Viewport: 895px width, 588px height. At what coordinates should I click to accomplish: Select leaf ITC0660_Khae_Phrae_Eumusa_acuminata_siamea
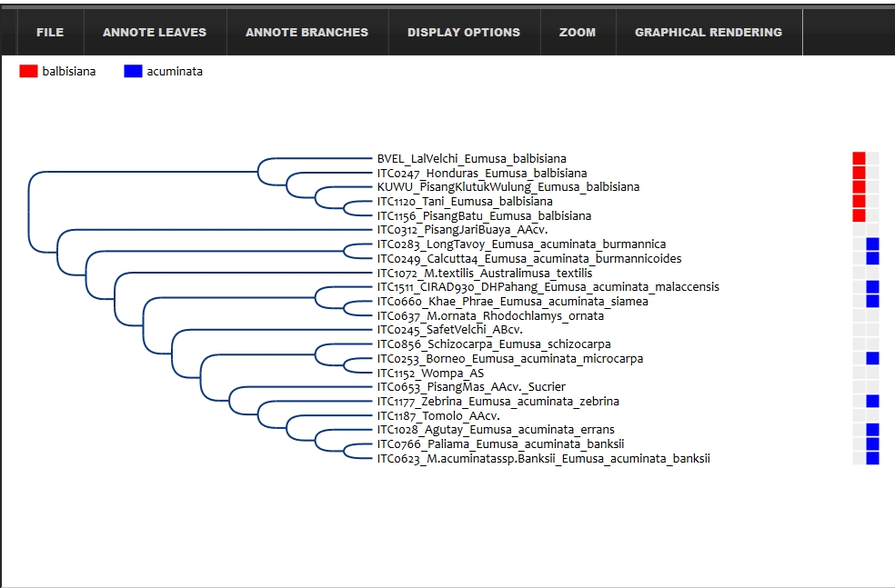coord(513,301)
